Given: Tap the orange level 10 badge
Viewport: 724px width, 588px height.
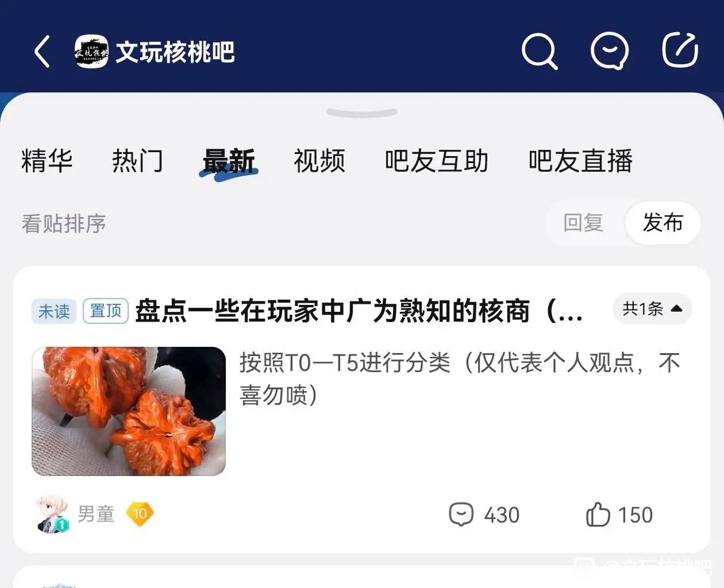Looking at the screenshot, I should click(x=140, y=513).
